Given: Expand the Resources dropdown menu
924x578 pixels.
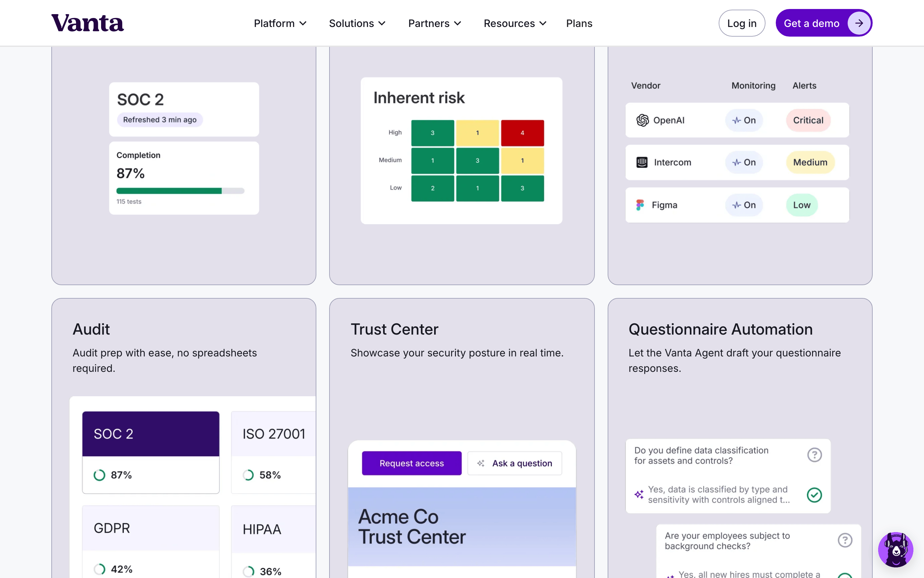Looking at the screenshot, I should point(515,23).
